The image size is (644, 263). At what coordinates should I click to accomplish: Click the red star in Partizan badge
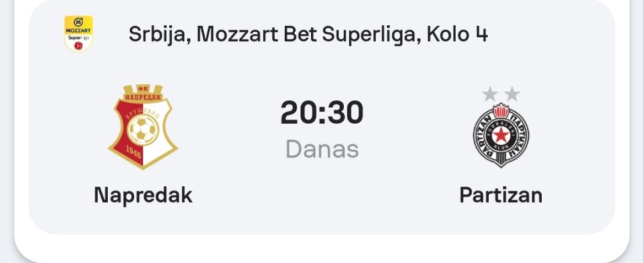point(500,136)
